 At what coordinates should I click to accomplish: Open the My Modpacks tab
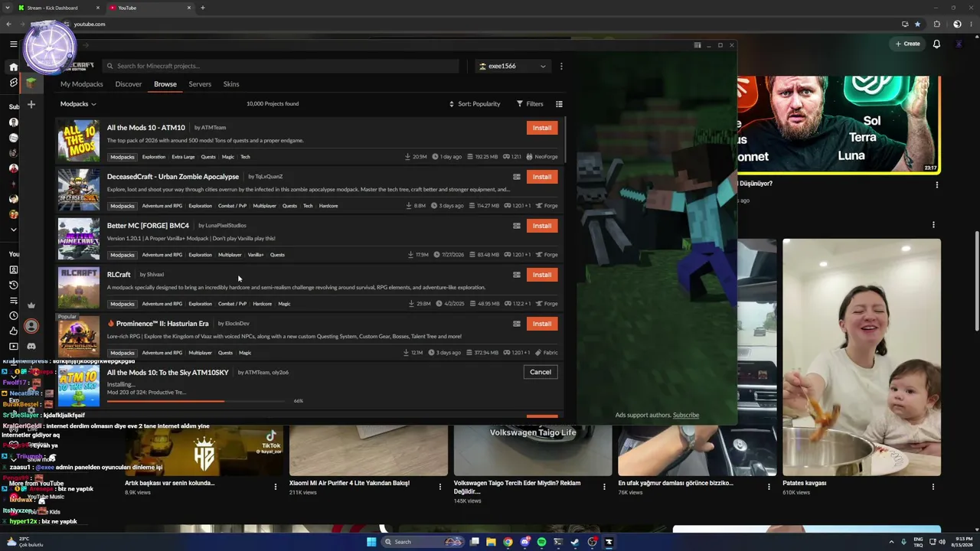(x=82, y=84)
